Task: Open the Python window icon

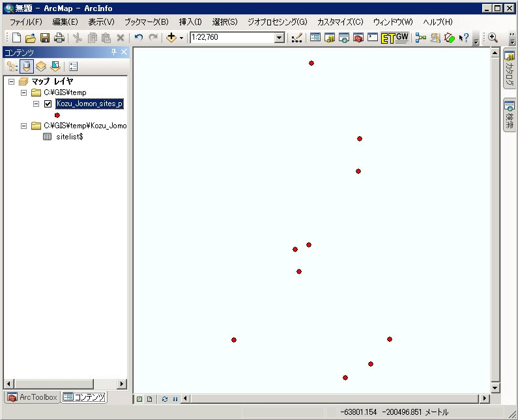Action: point(372,38)
